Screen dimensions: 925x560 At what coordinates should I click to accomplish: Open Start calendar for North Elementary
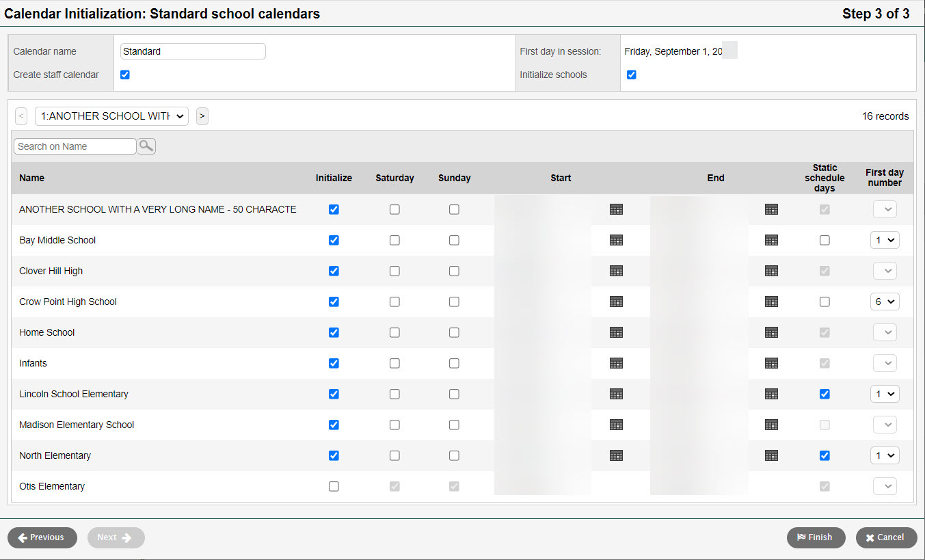(616, 455)
